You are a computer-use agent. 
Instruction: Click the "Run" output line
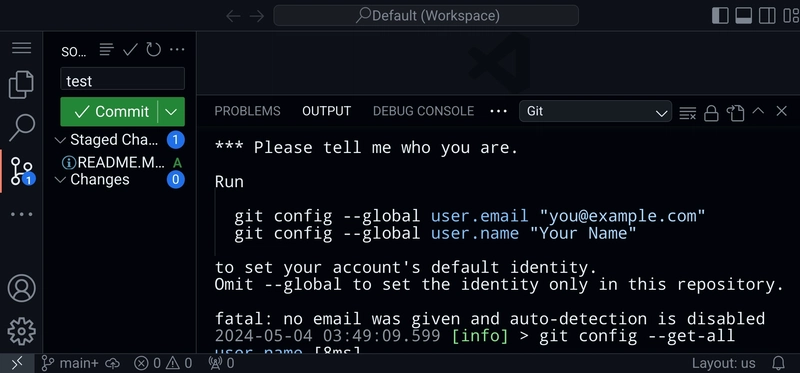click(x=229, y=182)
